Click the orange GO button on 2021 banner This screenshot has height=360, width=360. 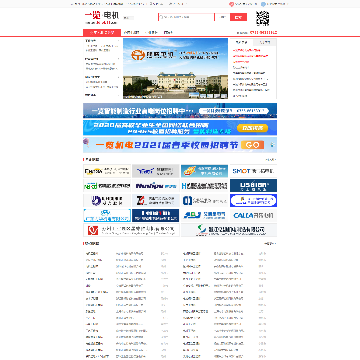(x=252, y=145)
